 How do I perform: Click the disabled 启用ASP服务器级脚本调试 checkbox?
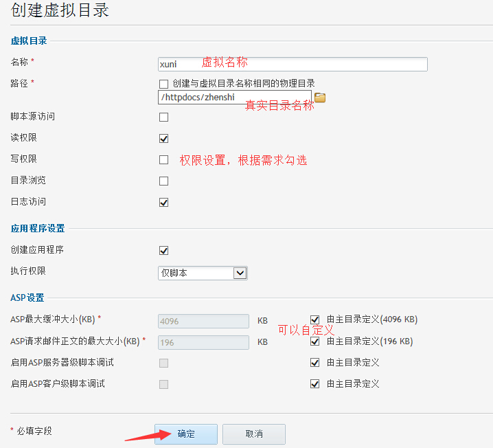click(x=163, y=363)
